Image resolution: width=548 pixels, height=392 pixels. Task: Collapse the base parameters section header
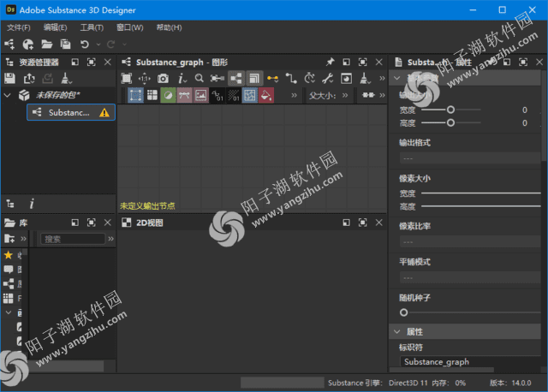click(x=397, y=78)
